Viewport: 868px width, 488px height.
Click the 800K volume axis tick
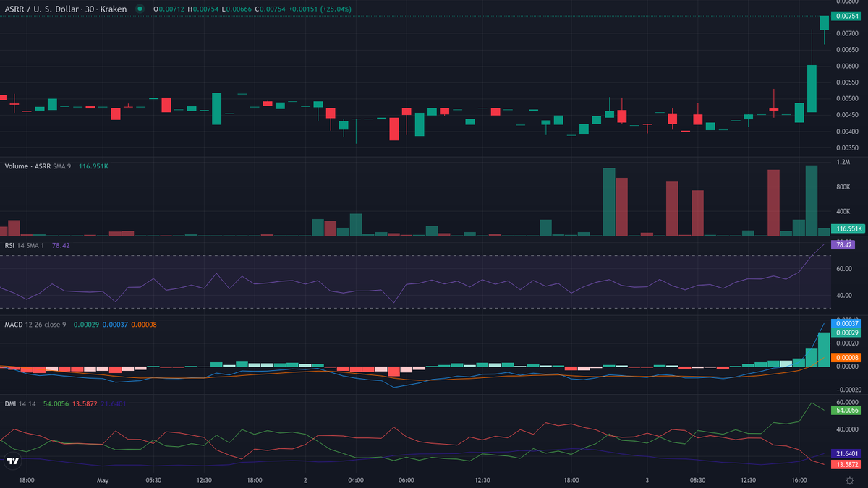(x=843, y=187)
